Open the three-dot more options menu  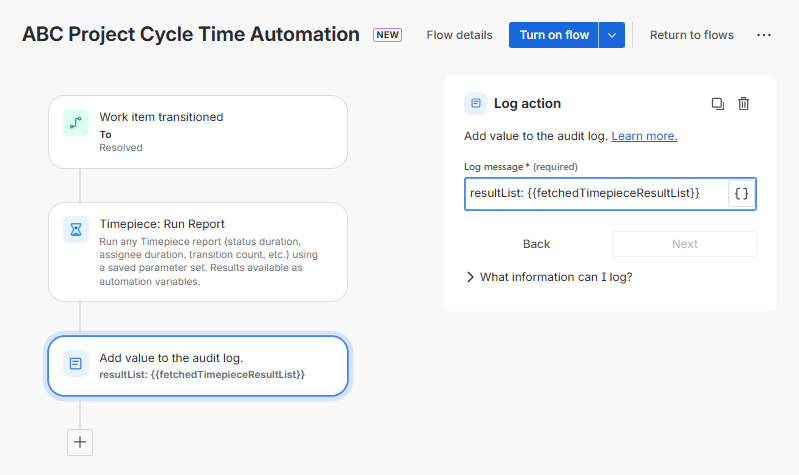[x=764, y=35]
